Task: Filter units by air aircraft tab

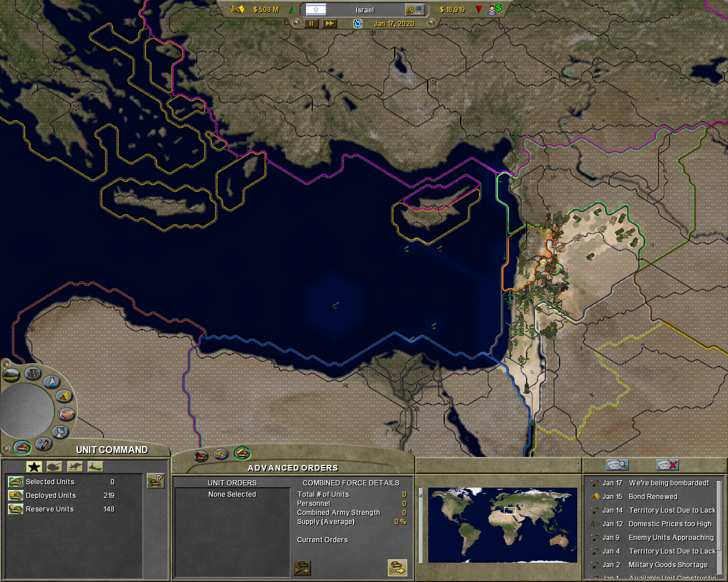Action: coord(75,467)
